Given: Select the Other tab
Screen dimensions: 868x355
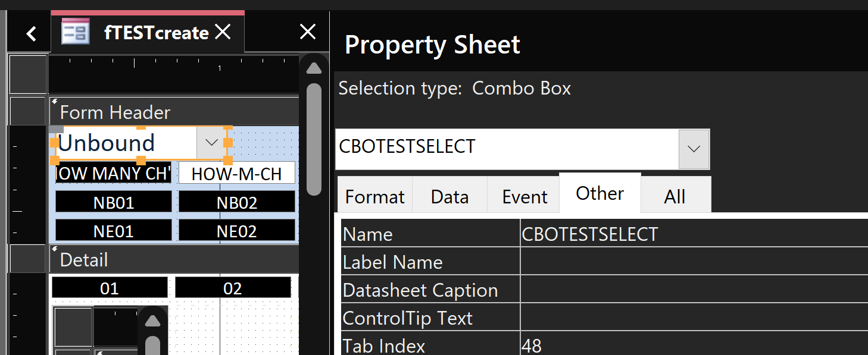Looking at the screenshot, I should click(x=600, y=194).
